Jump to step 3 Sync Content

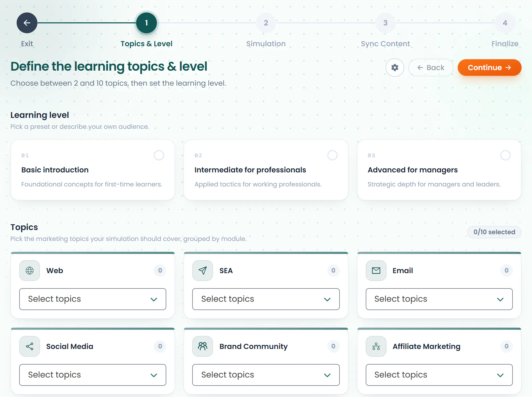(x=385, y=23)
